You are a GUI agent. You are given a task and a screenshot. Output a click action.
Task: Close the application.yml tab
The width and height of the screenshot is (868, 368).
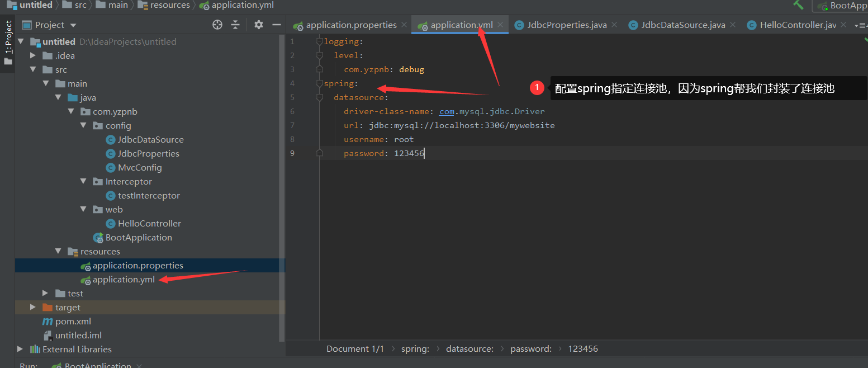[x=500, y=25]
